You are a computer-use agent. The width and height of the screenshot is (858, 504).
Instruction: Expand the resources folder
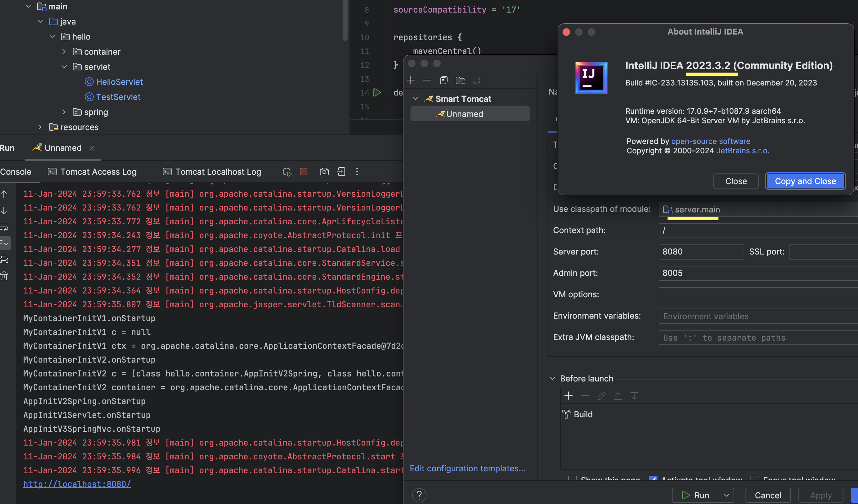(40, 127)
